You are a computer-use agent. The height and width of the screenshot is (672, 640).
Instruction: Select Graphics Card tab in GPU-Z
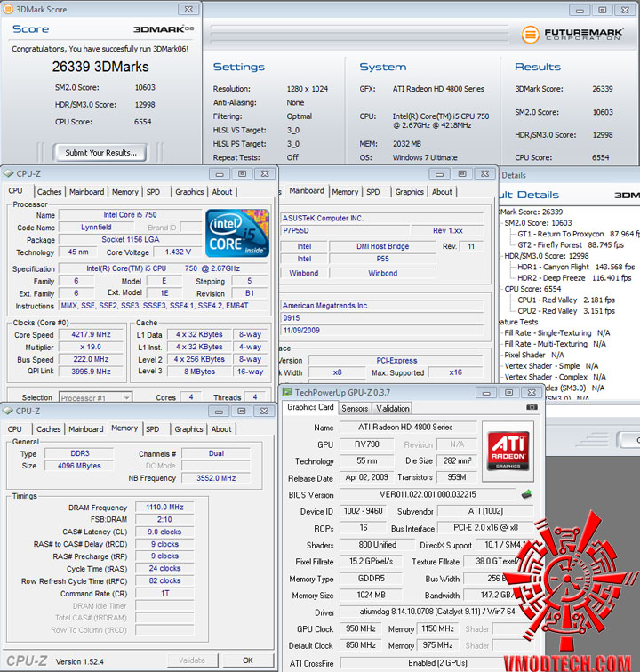(310, 407)
